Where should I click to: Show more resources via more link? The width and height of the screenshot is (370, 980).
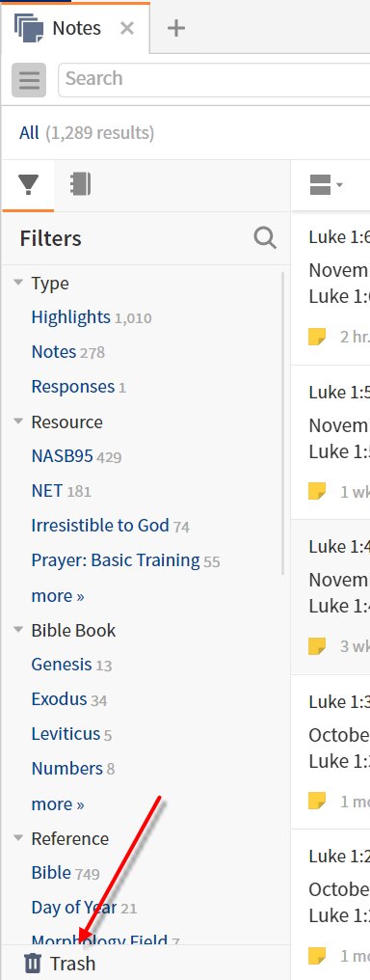coord(58,596)
